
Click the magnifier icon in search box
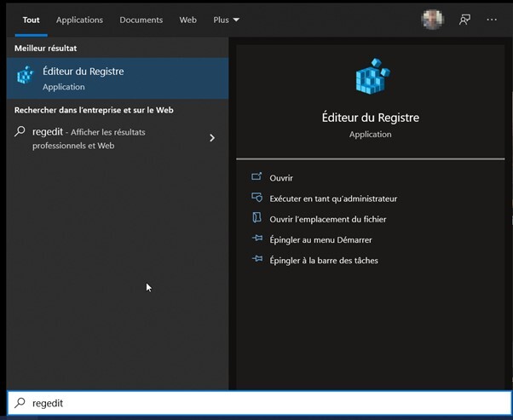tap(20, 403)
